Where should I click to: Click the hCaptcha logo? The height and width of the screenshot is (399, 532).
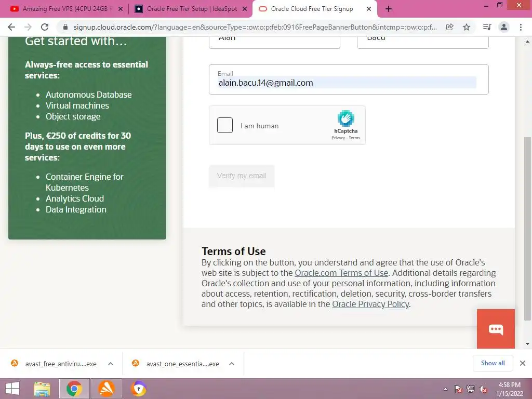tap(345, 118)
